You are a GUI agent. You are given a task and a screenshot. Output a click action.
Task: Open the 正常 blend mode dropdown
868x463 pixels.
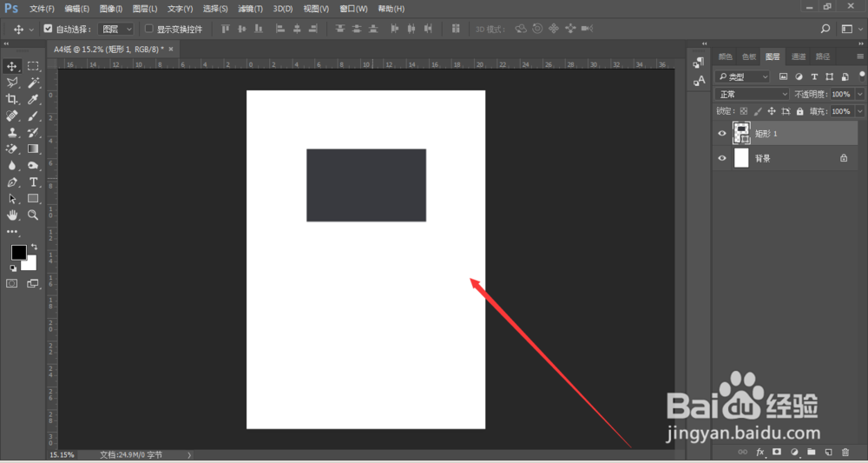pyautogui.click(x=752, y=94)
